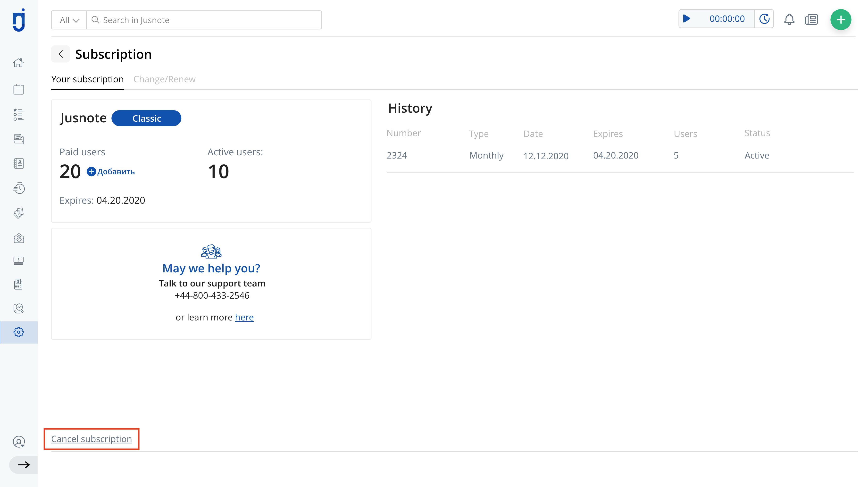Open the Documents stack icon

point(18,213)
